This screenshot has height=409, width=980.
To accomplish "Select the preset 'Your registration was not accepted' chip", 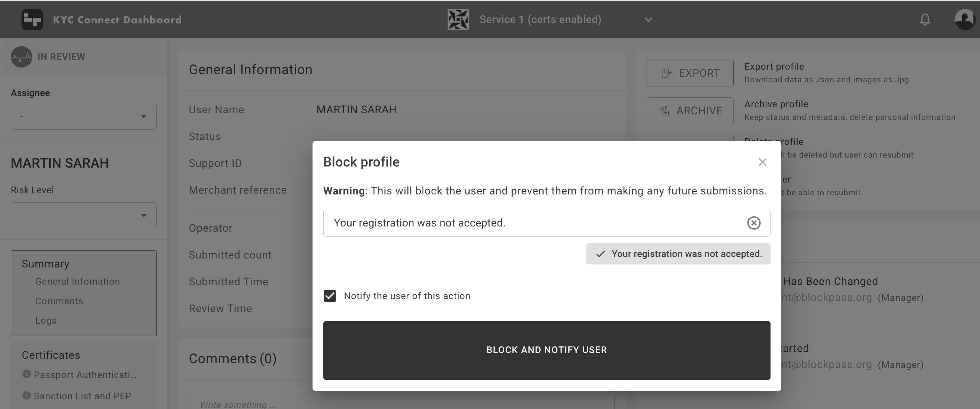I will tap(678, 254).
